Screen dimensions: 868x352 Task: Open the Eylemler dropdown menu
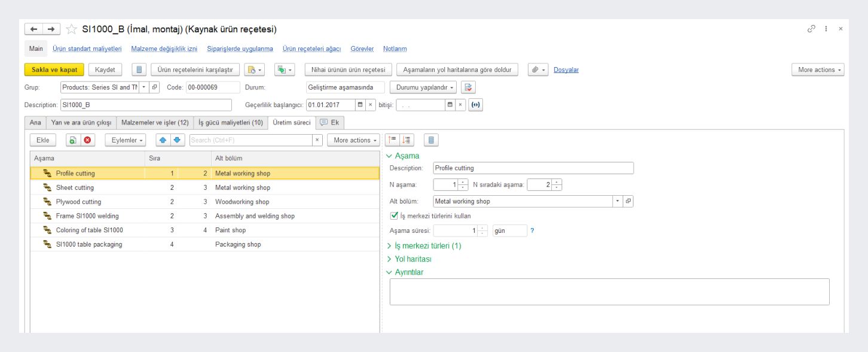(126, 140)
